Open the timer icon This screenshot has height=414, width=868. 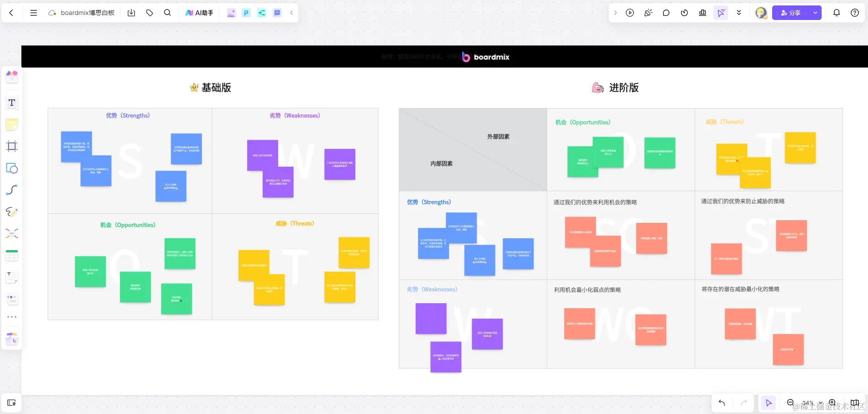(x=684, y=13)
